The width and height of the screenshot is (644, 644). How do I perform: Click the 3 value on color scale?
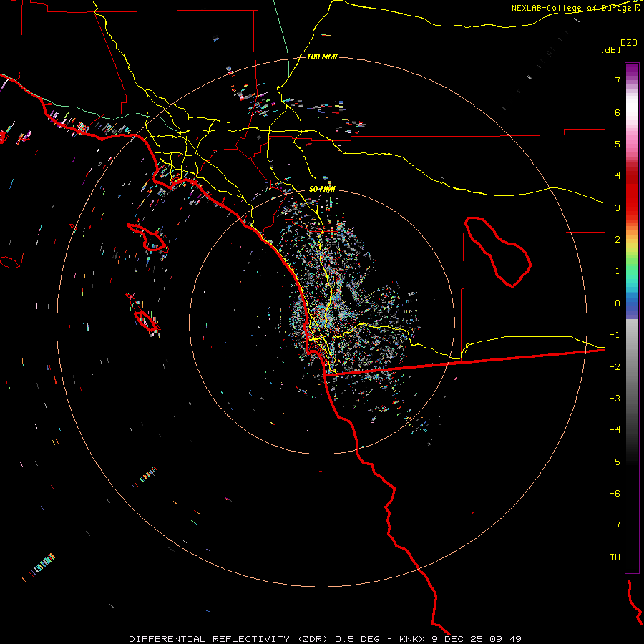click(618, 208)
